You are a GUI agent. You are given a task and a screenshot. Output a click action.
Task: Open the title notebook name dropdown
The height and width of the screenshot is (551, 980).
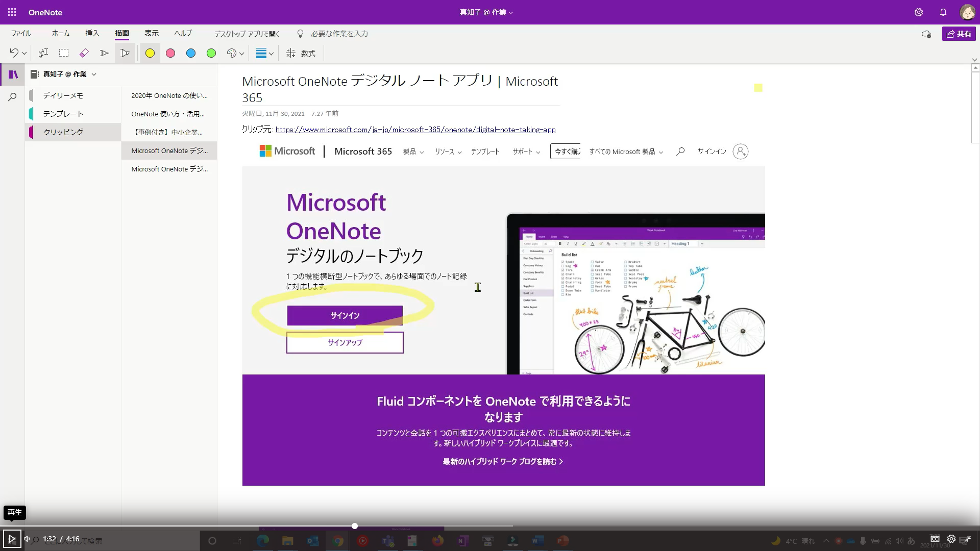[486, 12]
